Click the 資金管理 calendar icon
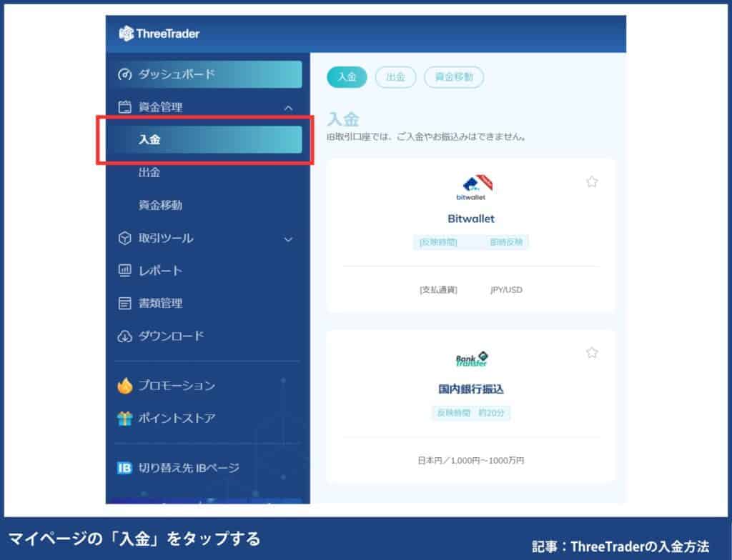This screenshot has width=732, height=560. coord(127,106)
